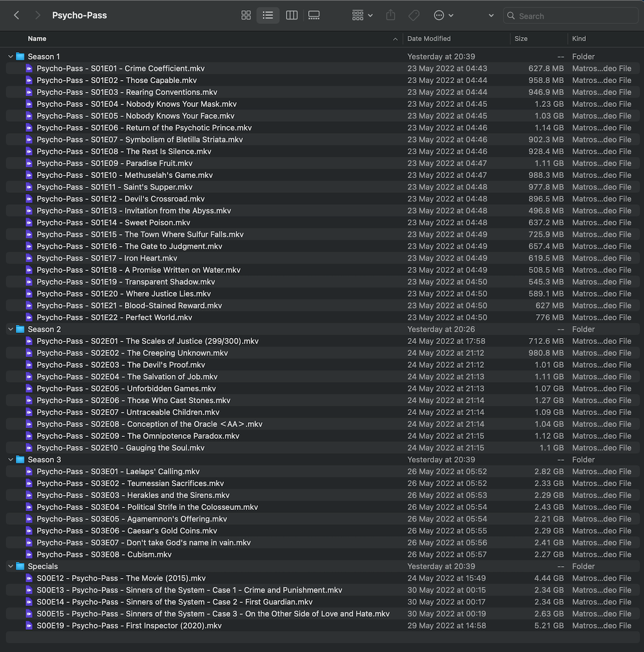Go back with the left arrow
Screen dimensions: 644x652
click(17, 16)
